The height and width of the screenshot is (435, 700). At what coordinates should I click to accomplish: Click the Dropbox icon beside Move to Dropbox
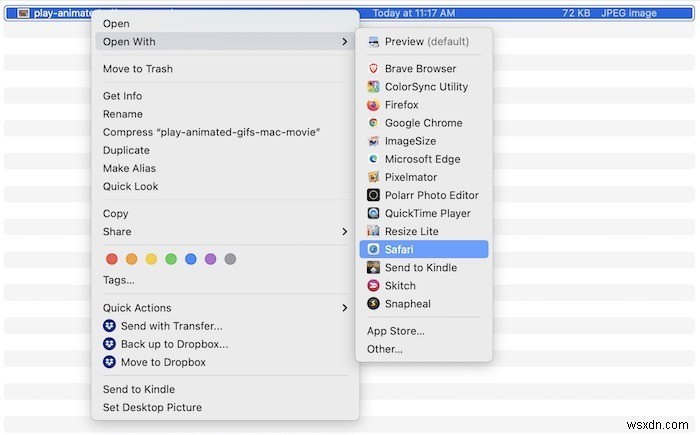pyautogui.click(x=110, y=362)
